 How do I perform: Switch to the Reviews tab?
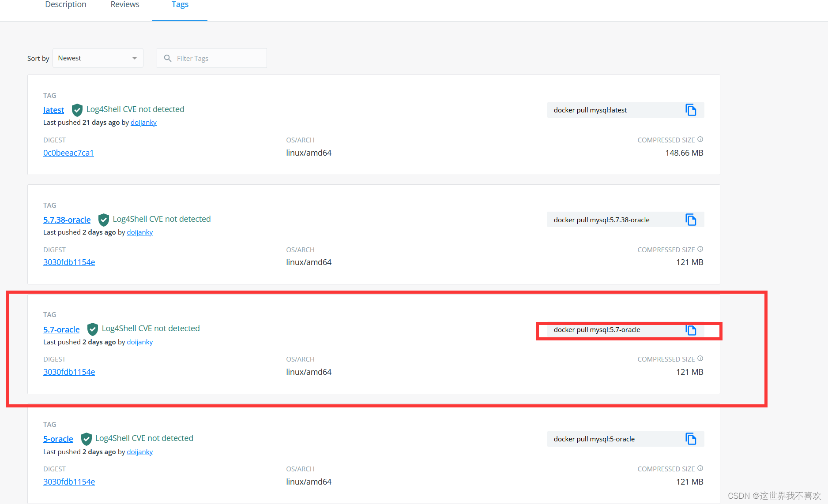[x=125, y=4]
